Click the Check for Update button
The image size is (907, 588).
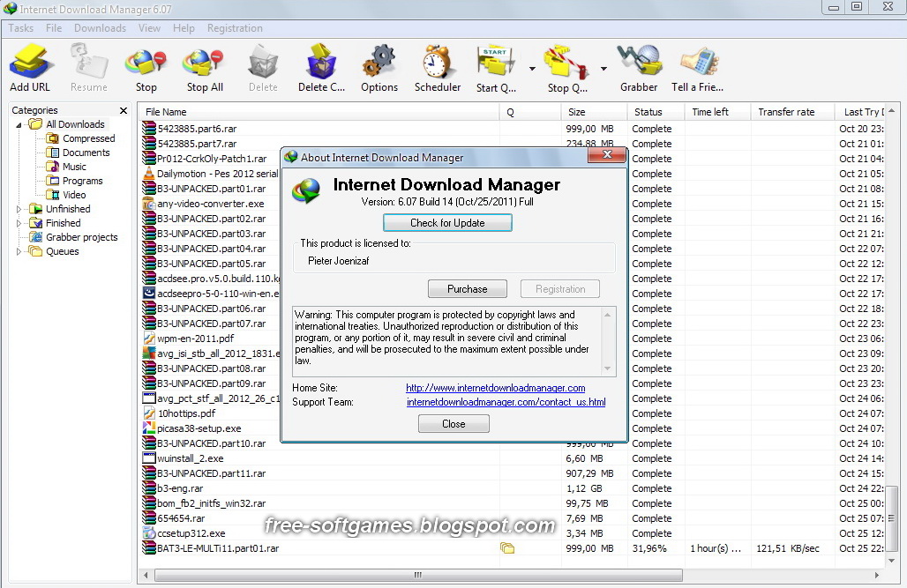447,223
